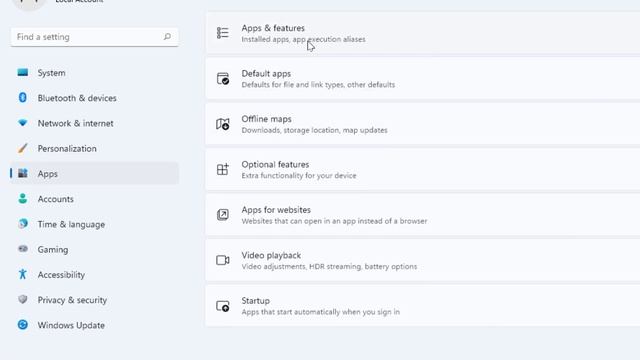
Task: Click the Apps & features list icon
Action: pos(222,33)
